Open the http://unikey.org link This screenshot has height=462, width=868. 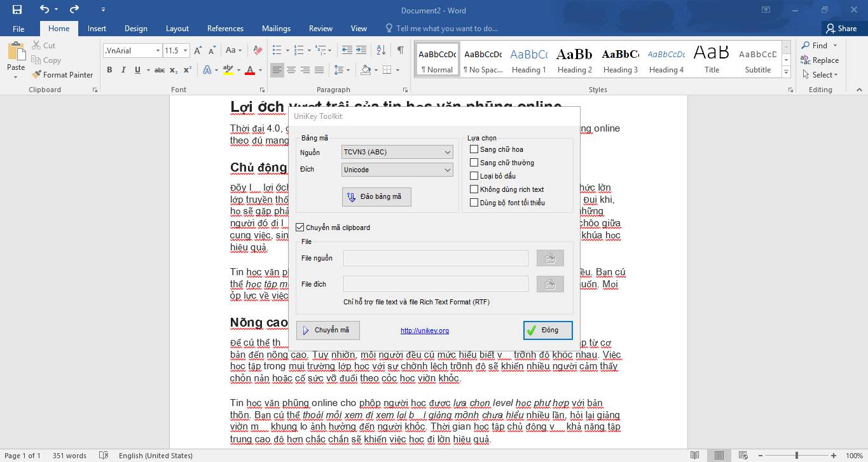click(x=425, y=330)
